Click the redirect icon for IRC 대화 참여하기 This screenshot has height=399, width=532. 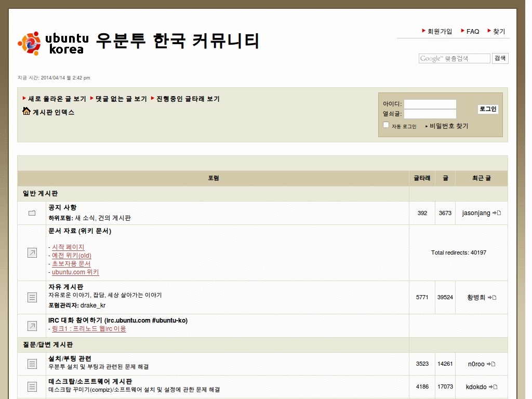tap(32, 326)
